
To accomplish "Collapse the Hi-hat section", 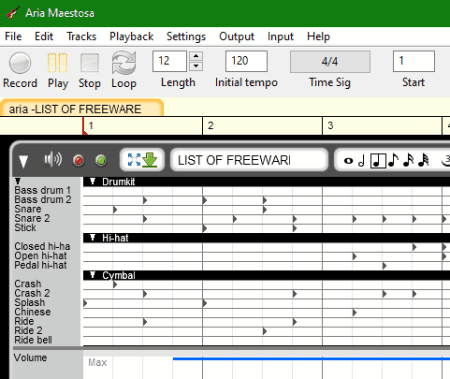I will 93,237.
